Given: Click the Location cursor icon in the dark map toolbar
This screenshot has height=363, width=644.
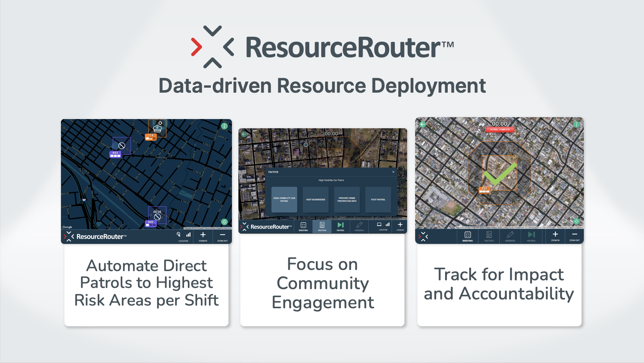Looking at the screenshot, I should tap(179, 235).
